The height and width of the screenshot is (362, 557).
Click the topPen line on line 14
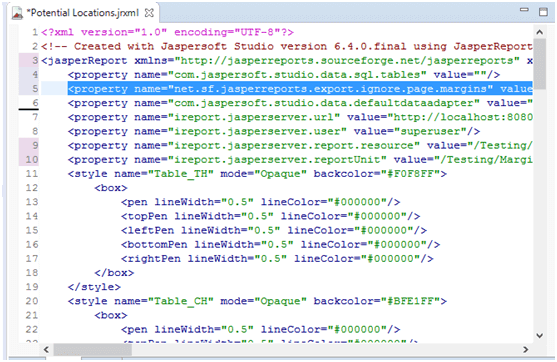(x=270, y=216)
